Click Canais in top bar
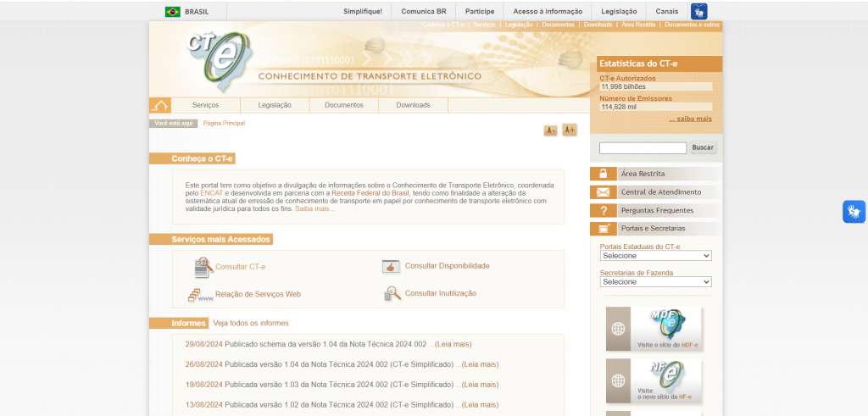The image size is (868, 416). 667,12
